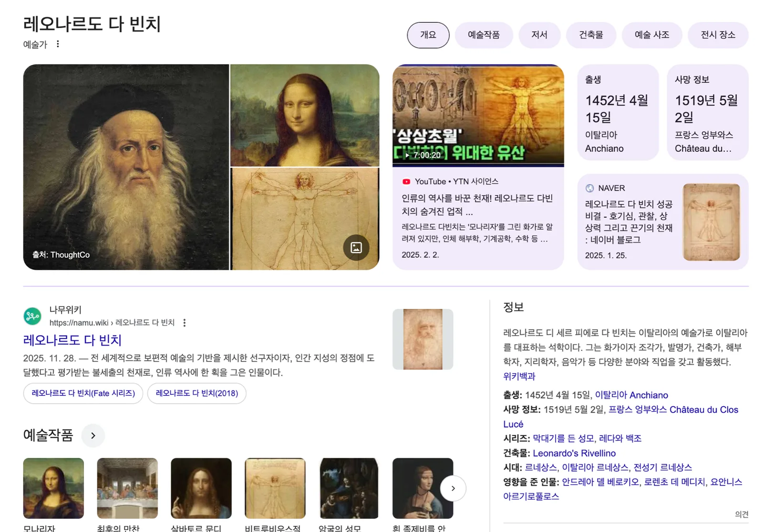Viewport: 763px width, 532px height.
Task: Click the YouTube icon in video card
Action: 406,182
